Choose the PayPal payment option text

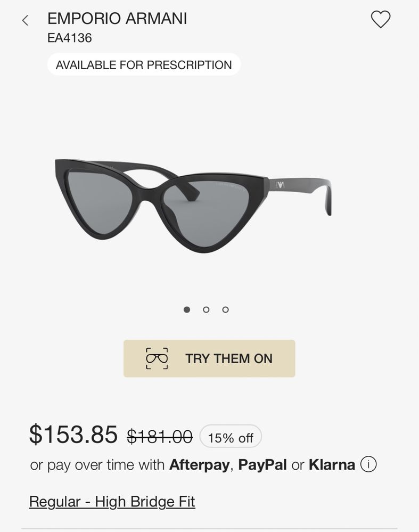click(262, 464)
